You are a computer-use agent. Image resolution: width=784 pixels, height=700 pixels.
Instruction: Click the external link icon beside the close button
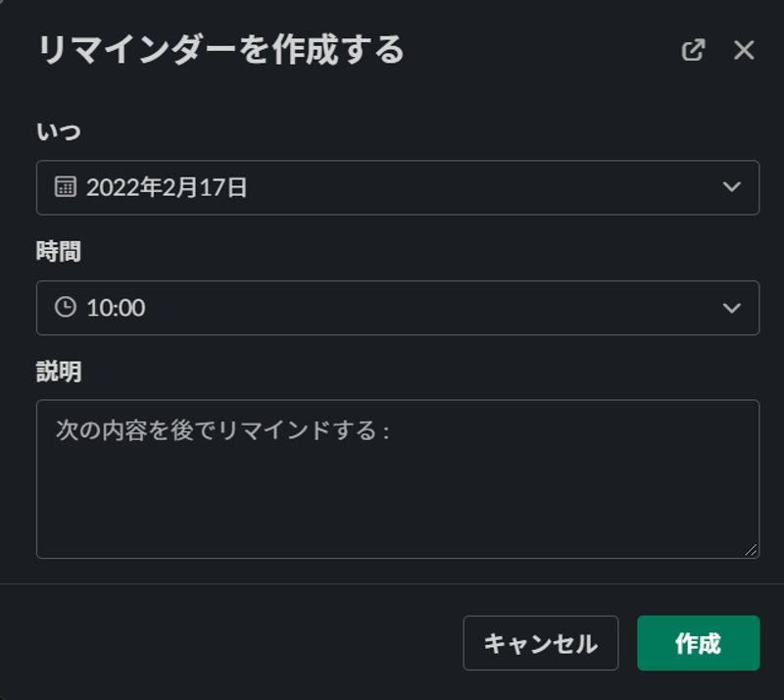694,49
